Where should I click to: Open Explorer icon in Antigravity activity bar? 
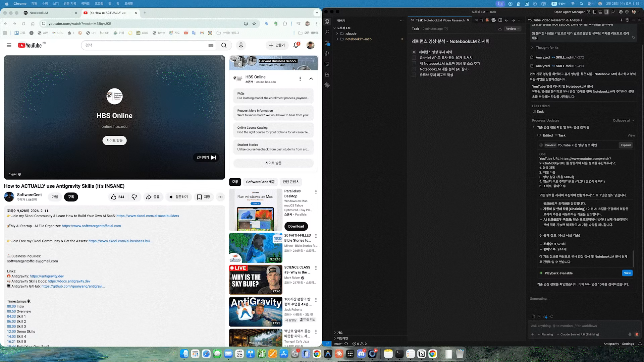point(327,21)
